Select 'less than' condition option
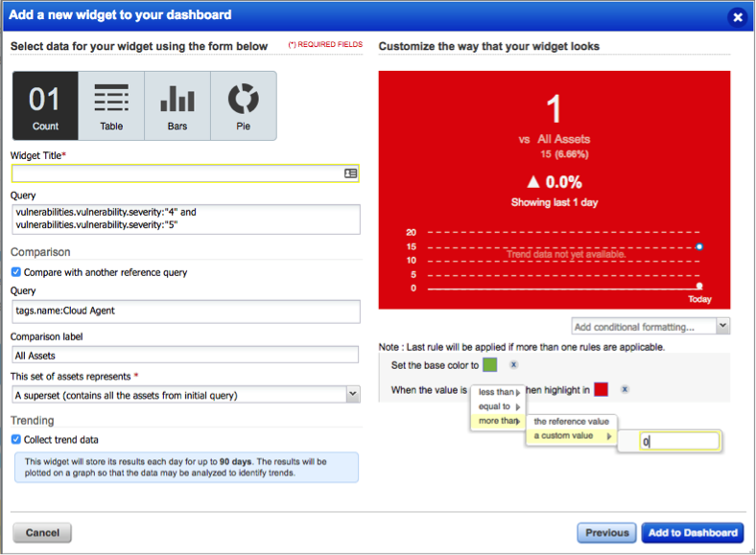Image resolution: width=756 pixels, height=555 pixels. click(499, 392)
